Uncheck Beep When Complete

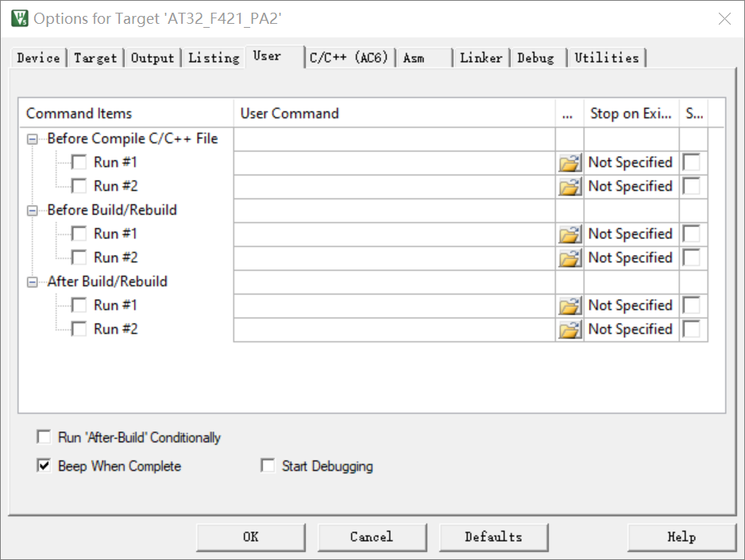[x=44, y=465]
